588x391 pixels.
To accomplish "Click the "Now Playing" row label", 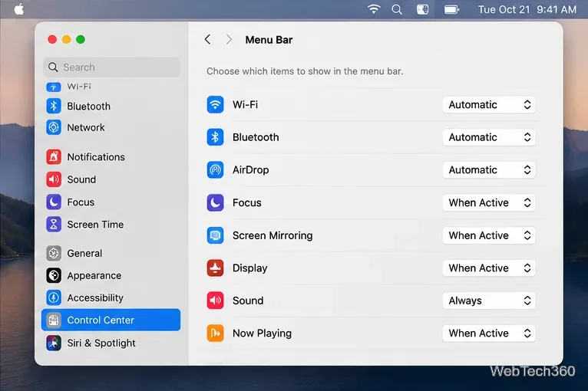I will (262, 333).
